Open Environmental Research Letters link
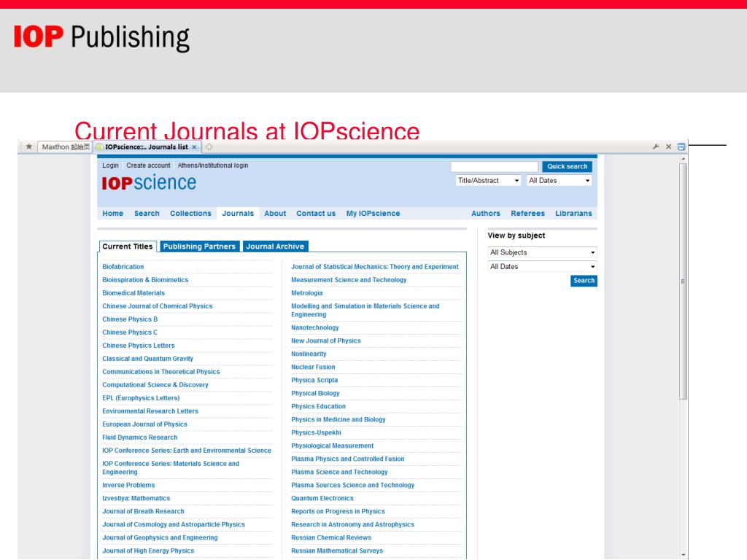 pos(150,411)
